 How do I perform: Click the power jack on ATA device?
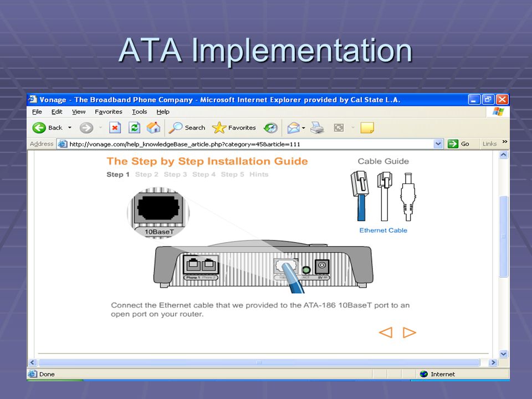pos(321,267)
